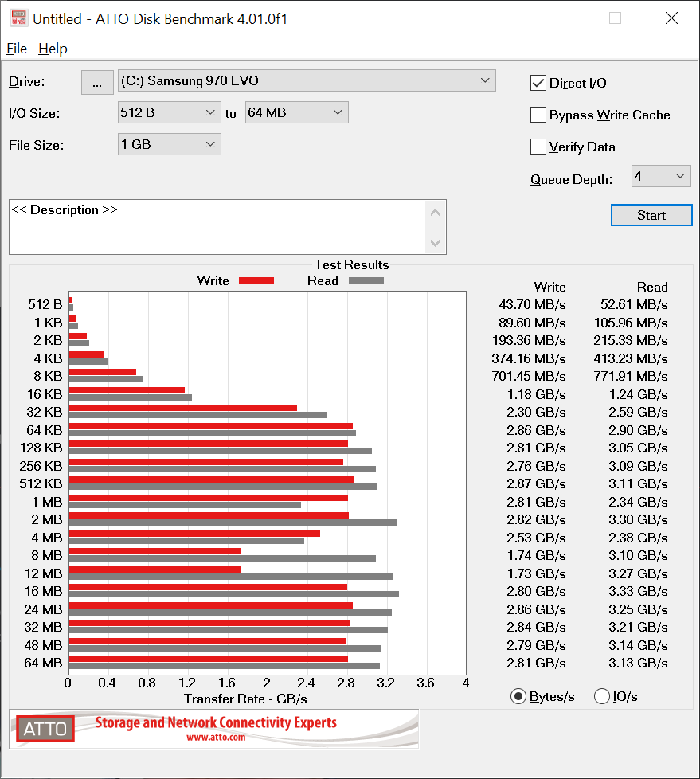This screenshot has width=700, height=779.
Task: Click the 24 MB read value 3.25 GB/s
Action: point(639,609)
